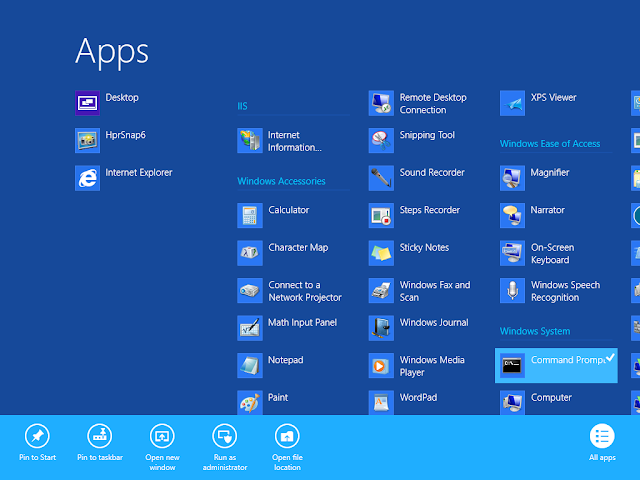Screen dimensions: 640x480
Task: Click the Apps page title
Action: (112, 53)
